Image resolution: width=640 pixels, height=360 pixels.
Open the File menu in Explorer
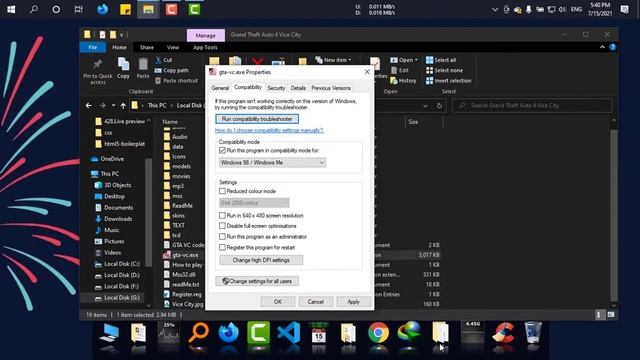93,47
